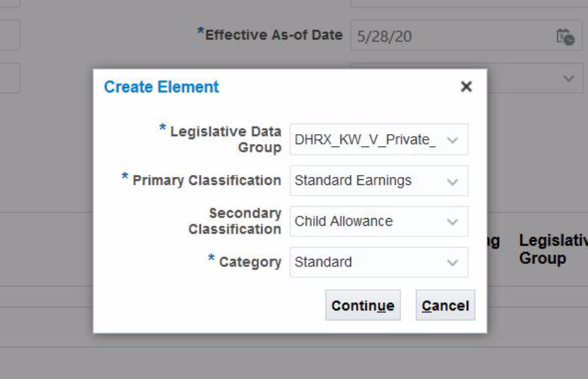Expand the Category dropdown arrow
Screen dimensions: 588x379
click(x=453, y=263)
